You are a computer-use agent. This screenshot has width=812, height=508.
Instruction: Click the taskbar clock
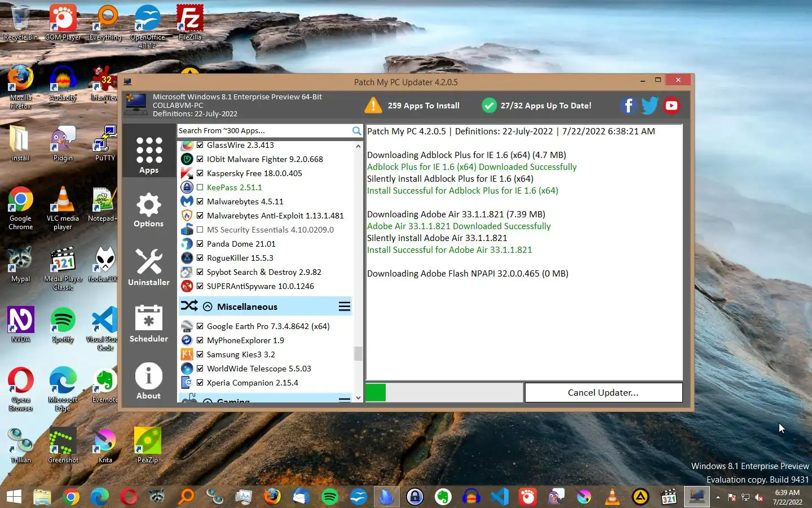pyautogui.click(x=787, y=497)
